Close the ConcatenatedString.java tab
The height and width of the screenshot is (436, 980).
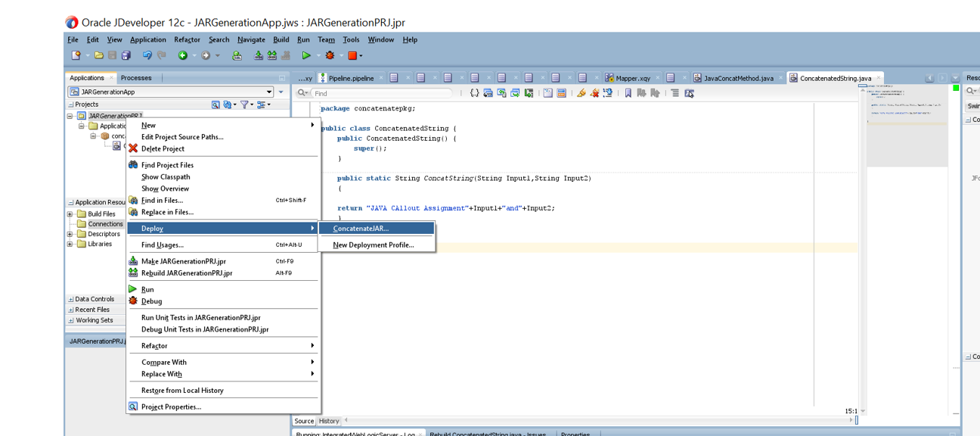click(878, 78)
